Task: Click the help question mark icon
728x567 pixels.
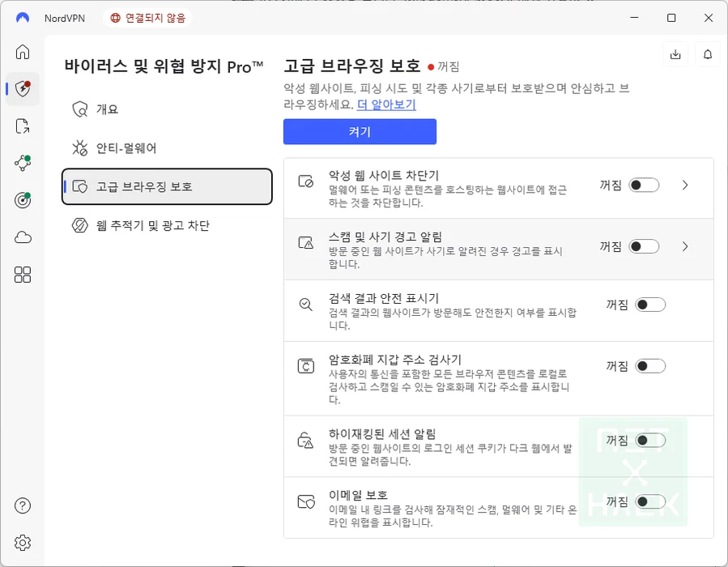Action: (x=23, y=506)
